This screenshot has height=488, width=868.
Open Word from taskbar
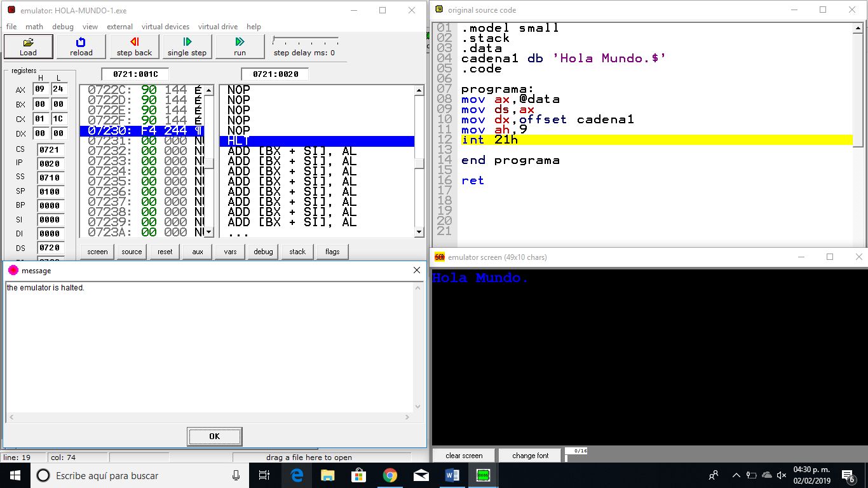tap(452, 475)
